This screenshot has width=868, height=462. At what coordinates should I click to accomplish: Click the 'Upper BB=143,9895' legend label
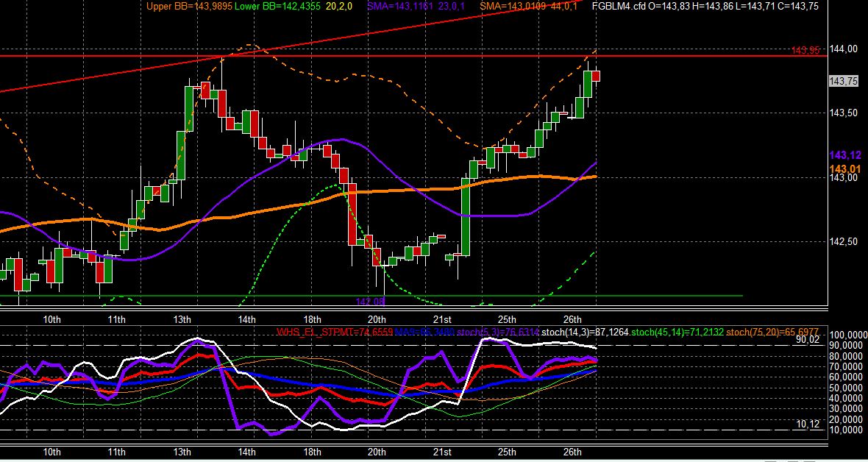tap(189, 6)
